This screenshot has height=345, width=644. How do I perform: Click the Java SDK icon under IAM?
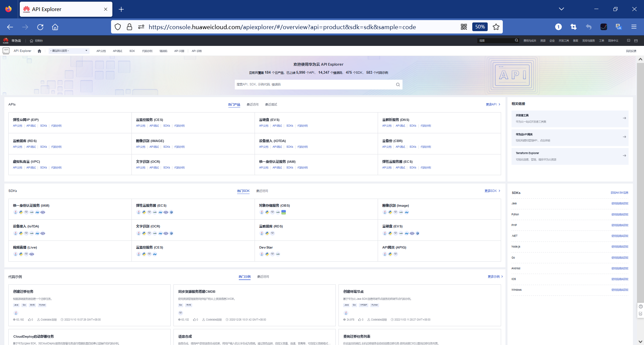(15, 212)
